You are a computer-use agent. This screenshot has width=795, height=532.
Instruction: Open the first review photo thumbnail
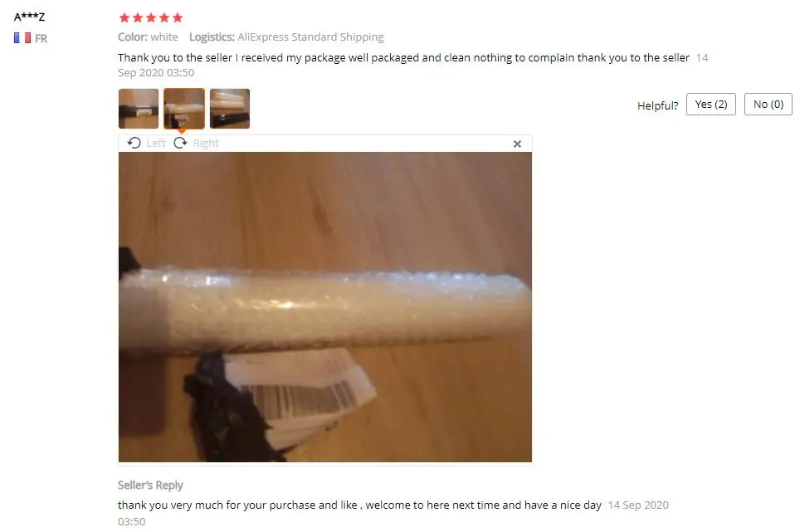139,109
